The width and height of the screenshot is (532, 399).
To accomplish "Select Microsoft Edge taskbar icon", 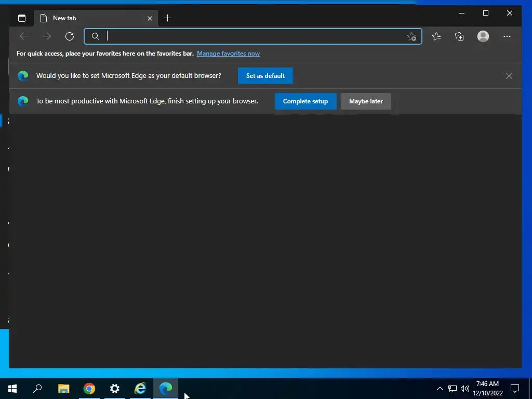I will tap(166, 389).
